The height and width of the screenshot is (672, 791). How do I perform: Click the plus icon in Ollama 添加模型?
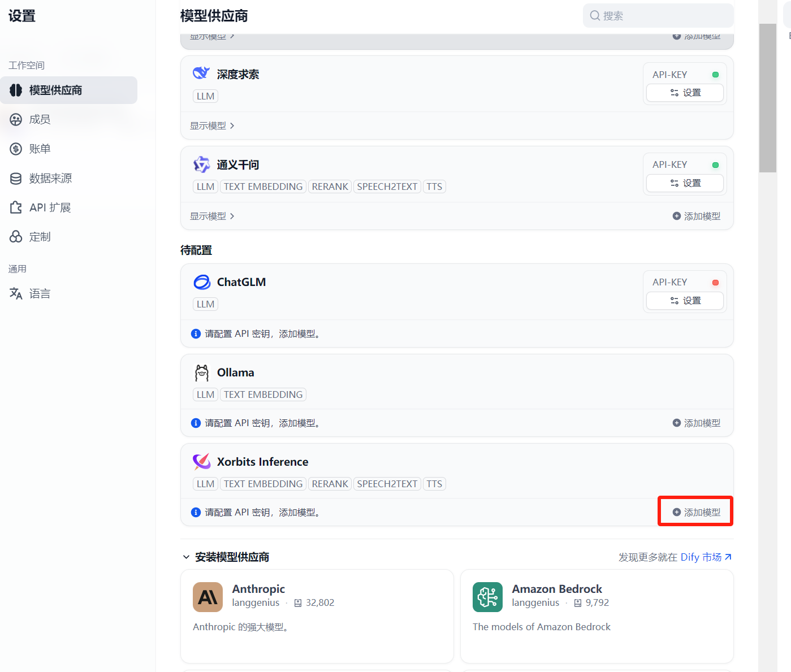[676, 423]
